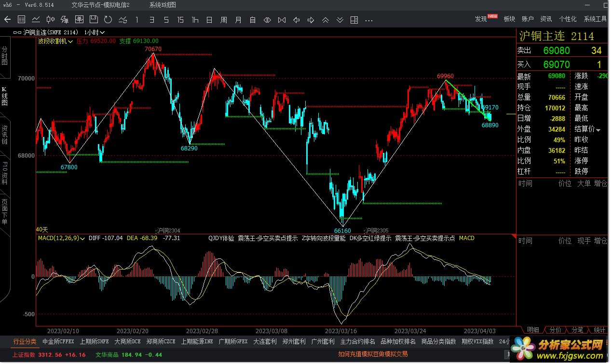Open the 账户 menu
The height and width of the screenshot is (364, 611).
(x=528, y=19)
